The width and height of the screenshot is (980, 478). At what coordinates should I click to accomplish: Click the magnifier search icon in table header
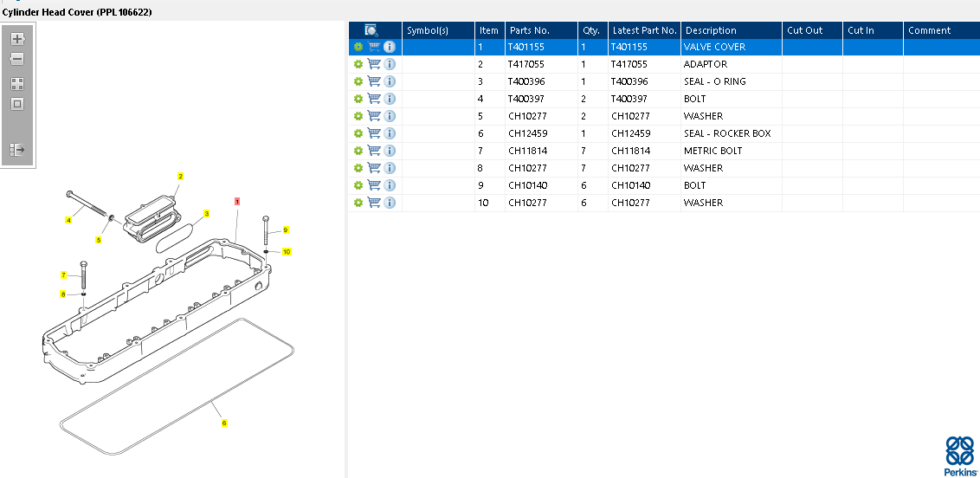(x=371, y=30)
